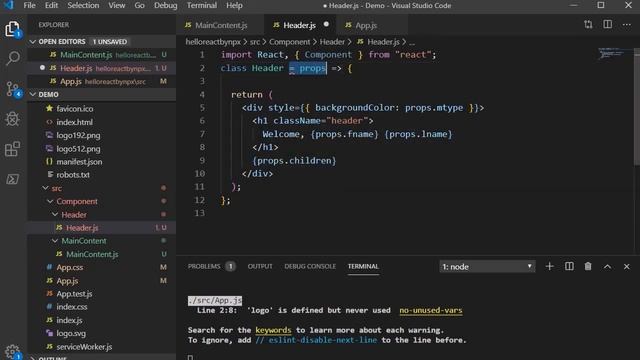Collapse the Component folder
This screenshot has height=360, width=640.
[50, 201]
